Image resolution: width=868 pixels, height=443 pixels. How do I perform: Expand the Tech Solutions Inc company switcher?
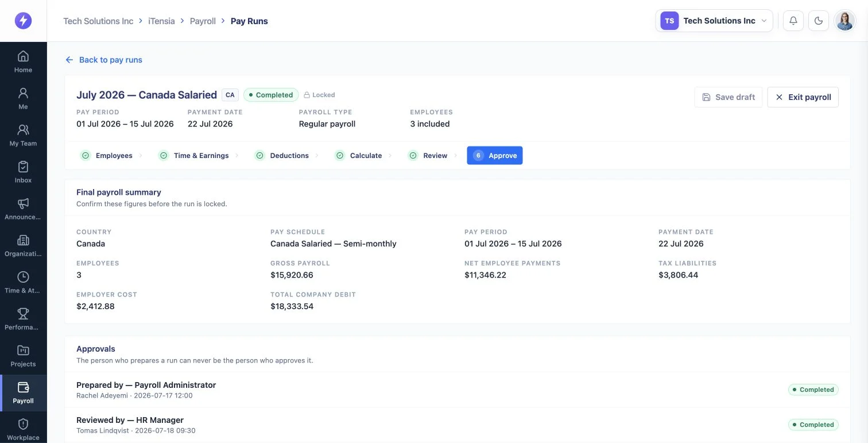714,21
